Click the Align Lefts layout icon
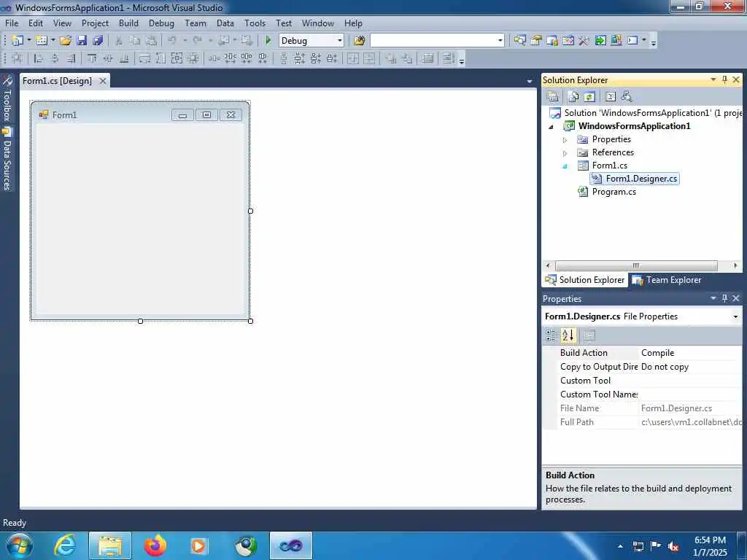 [x=39, y=58]
